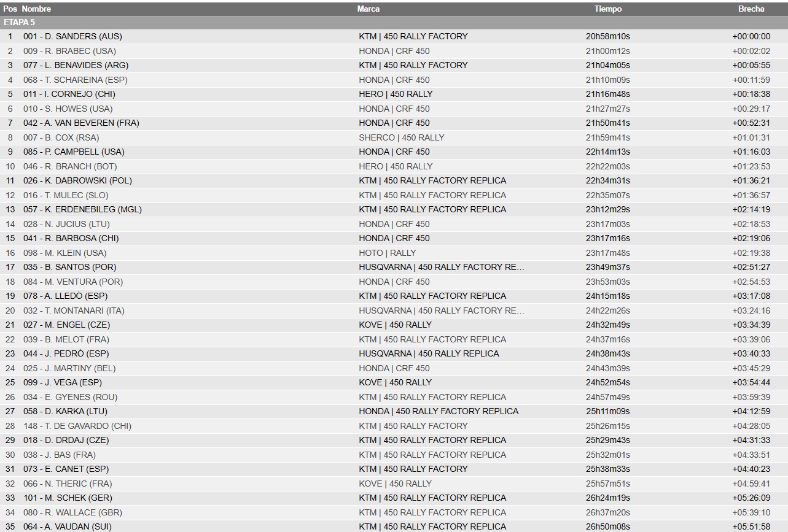The height and width of the screenshot is (532, 788).
Task: Select rider 085 - P. CAMPBELL (USA)
Action: coord(74,152)
